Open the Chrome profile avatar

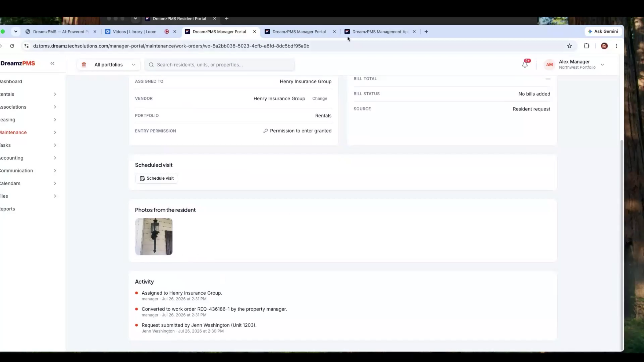click(604, 46)
